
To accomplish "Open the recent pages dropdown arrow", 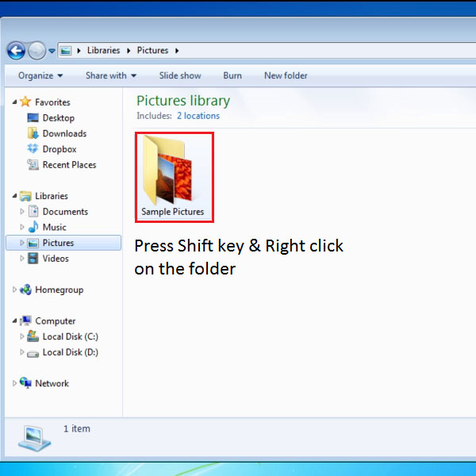I will coord(52,51).
